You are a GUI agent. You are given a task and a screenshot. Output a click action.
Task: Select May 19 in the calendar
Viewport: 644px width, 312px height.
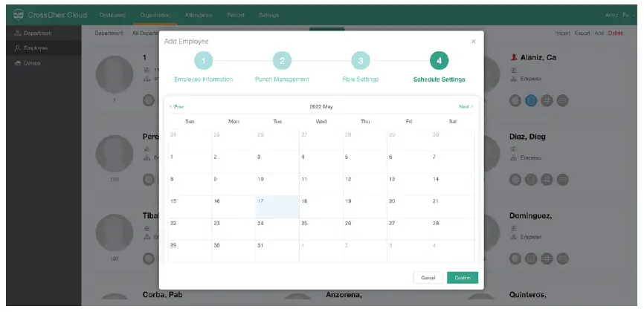coord(364,207)
